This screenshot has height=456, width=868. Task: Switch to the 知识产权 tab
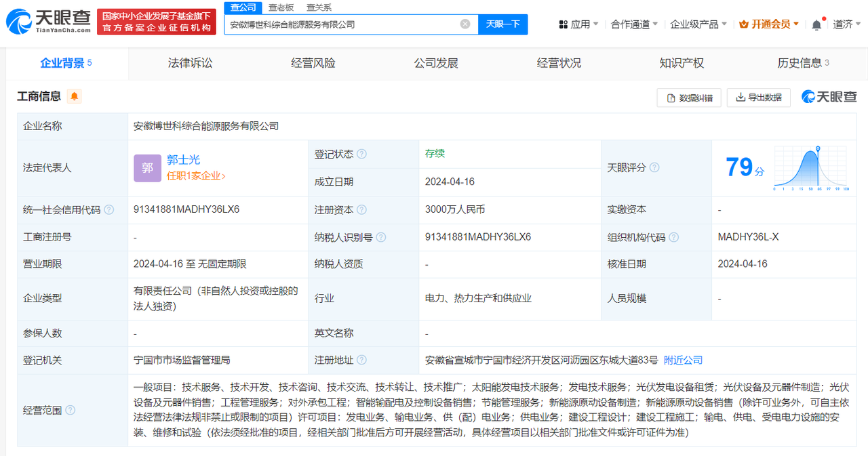click(x=682, y=64)
